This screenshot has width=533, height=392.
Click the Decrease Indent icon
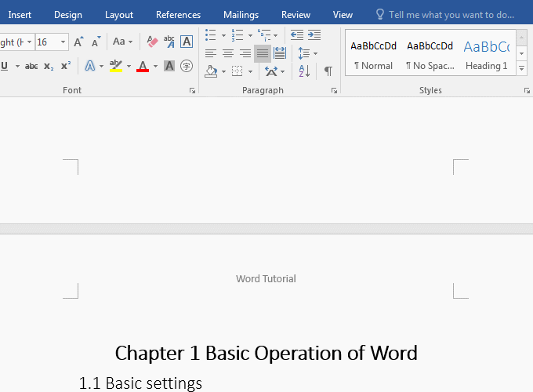(297, 35)
